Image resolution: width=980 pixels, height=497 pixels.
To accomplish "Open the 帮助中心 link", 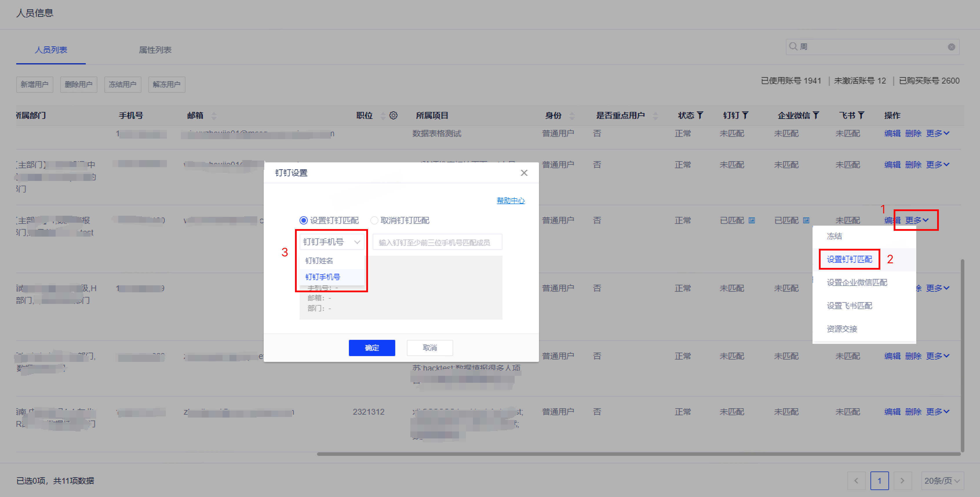I will pyautogui.click(x=511, y=201).
